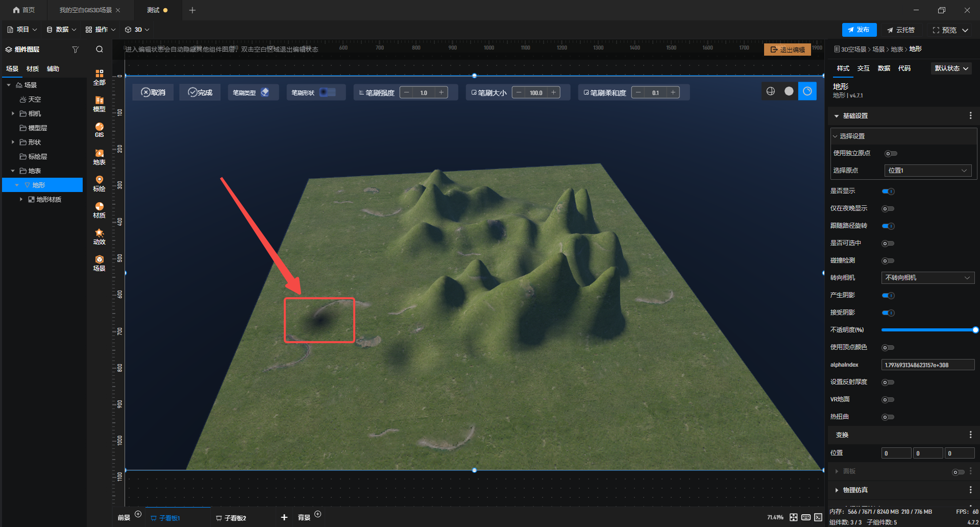Viewport: 980px width, 527px height.
Task: Click the layer search magnifier icon
Action: (100, 50)
